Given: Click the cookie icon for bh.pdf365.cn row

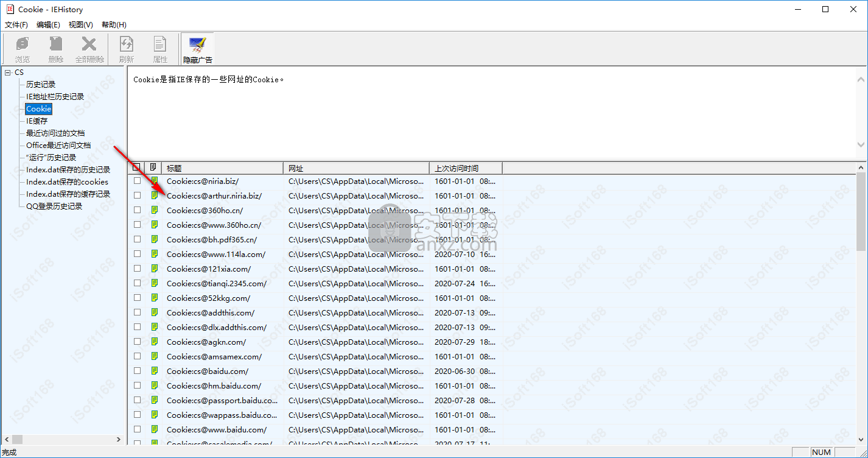Looking at the screenshot, I should [155, 239].
